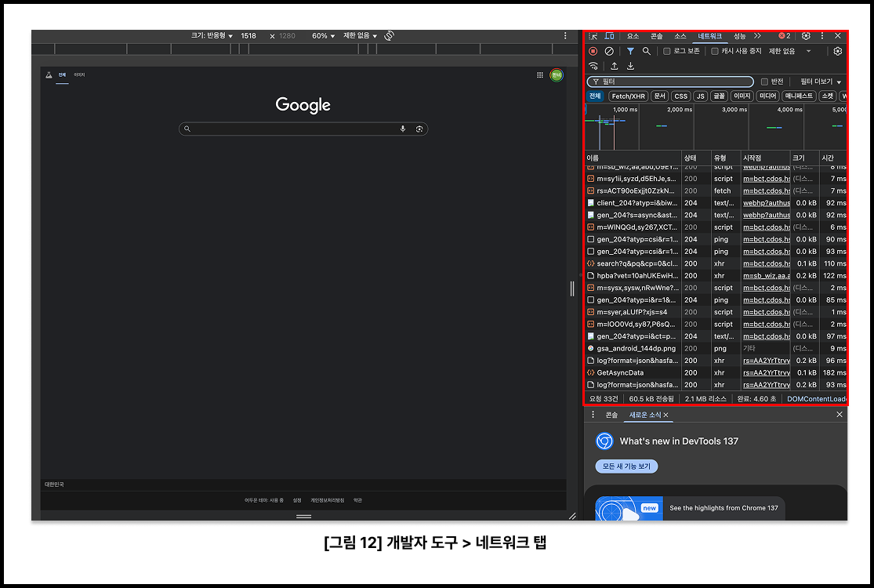Open network conditions Wi-Fi icon

click(x=593, y=67)
